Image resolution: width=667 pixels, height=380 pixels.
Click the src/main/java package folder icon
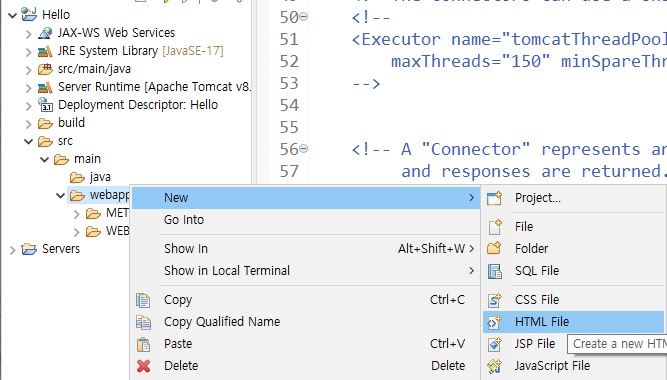coord(45,69)
